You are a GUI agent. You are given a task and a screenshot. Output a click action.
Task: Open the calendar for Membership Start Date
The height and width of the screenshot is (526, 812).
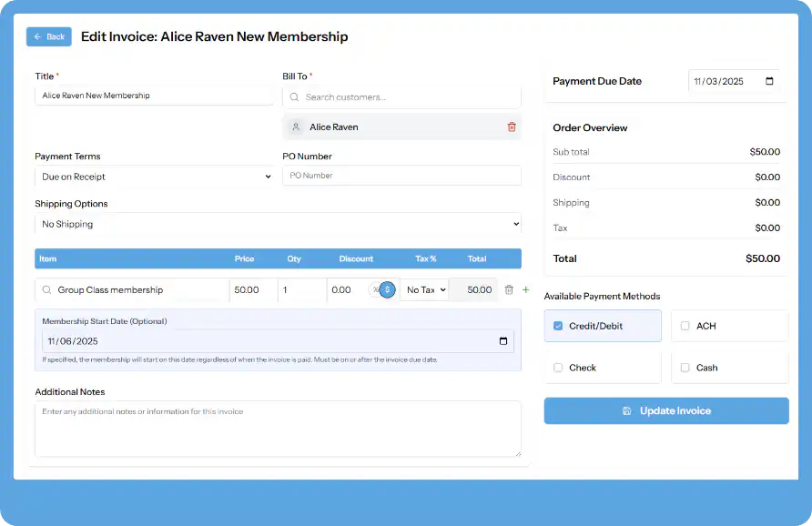tap(503, 340)
